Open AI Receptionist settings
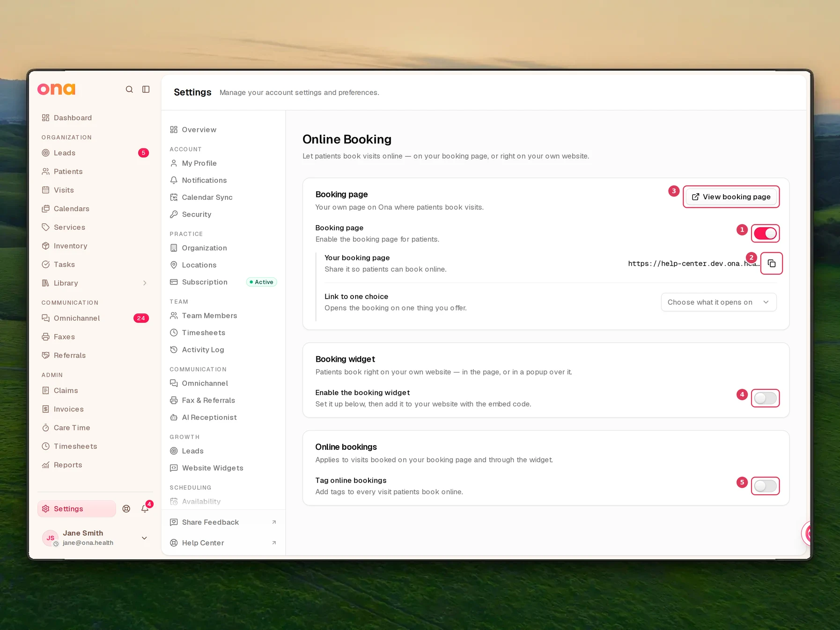Screen dimensions: 840x630 223,418
